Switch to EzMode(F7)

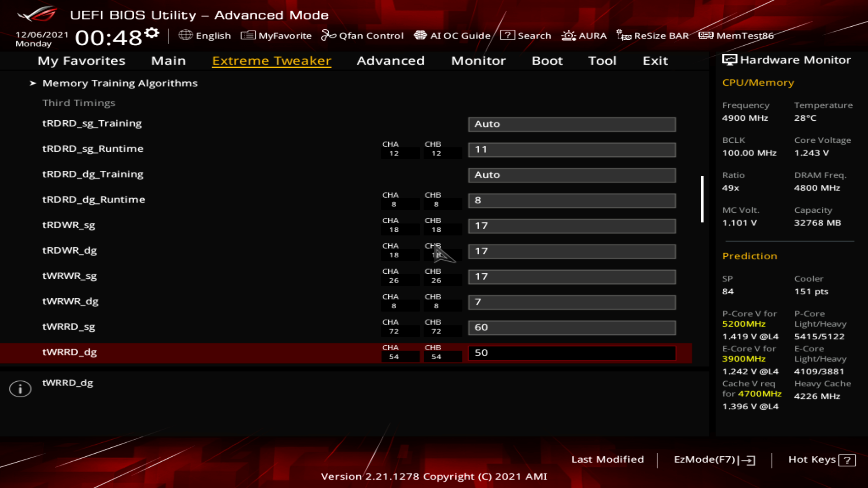[x=714, y=460]
